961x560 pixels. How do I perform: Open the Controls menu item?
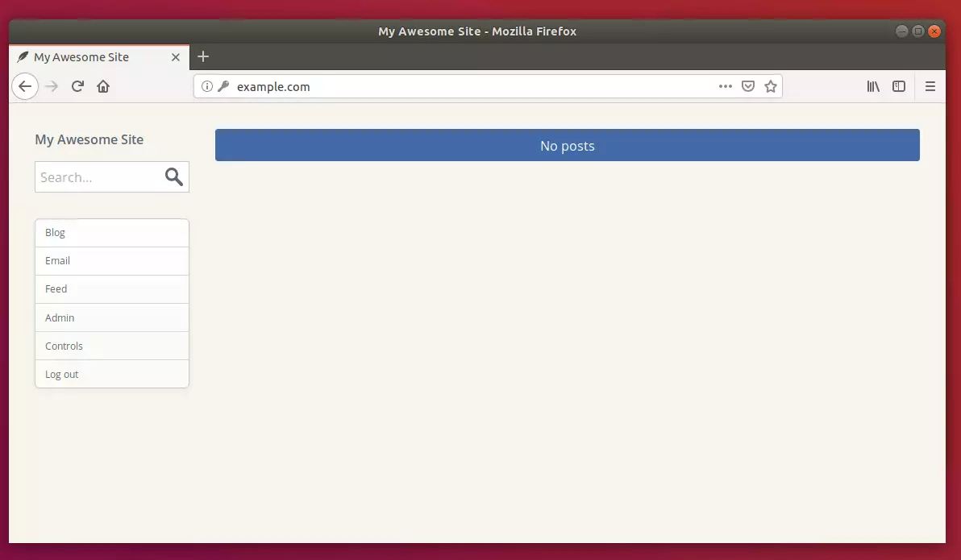click(112, 346)
